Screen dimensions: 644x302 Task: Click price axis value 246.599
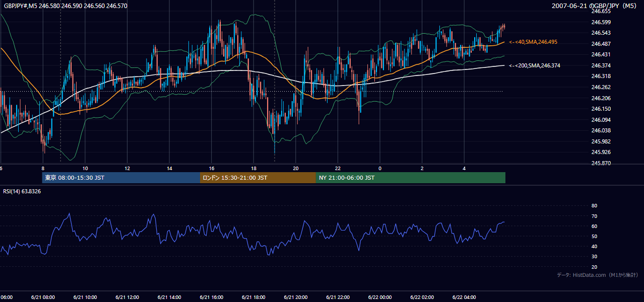point(601,22)
